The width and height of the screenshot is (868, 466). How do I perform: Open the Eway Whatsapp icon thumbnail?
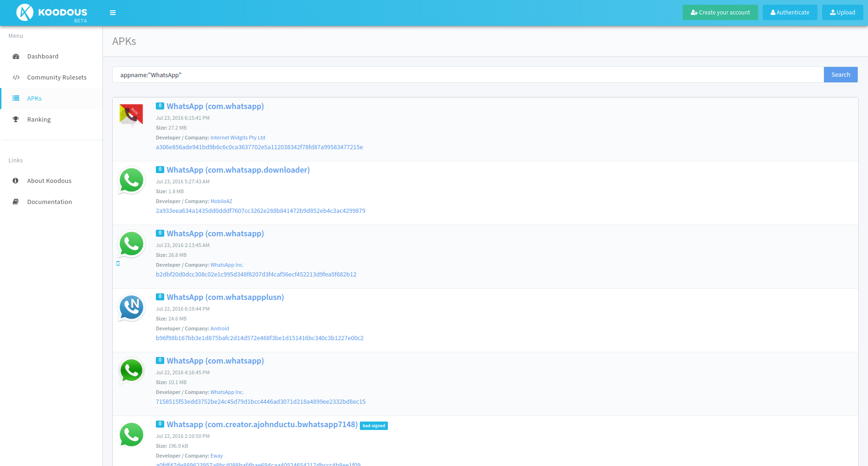[x=131, y=435]
